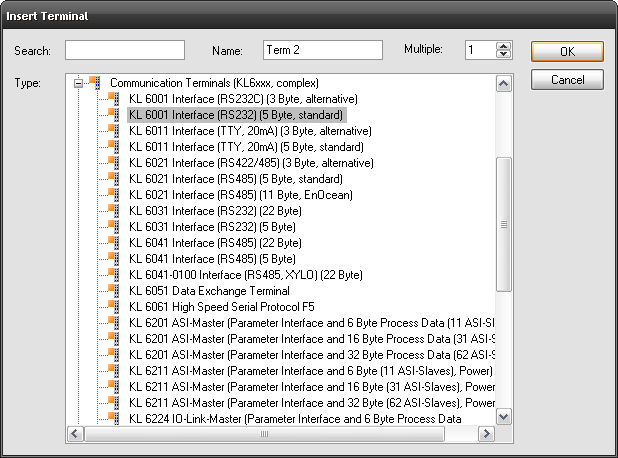Click the KL 6001 RS232C terminal icon
This screenshot has height=458, width=618.
point(114,99)
